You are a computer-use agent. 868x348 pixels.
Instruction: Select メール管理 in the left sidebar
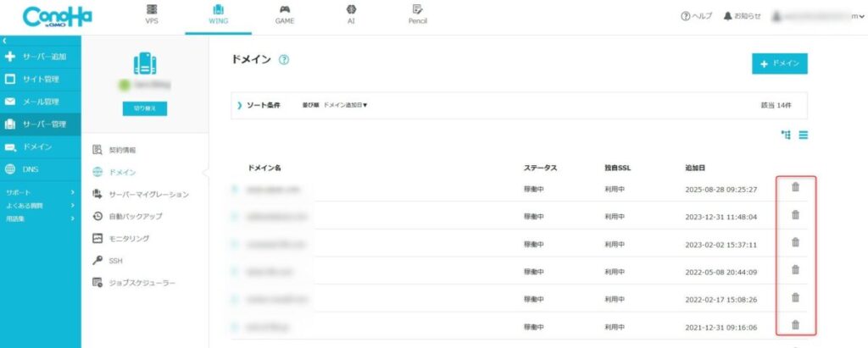(x=40, y=102)
